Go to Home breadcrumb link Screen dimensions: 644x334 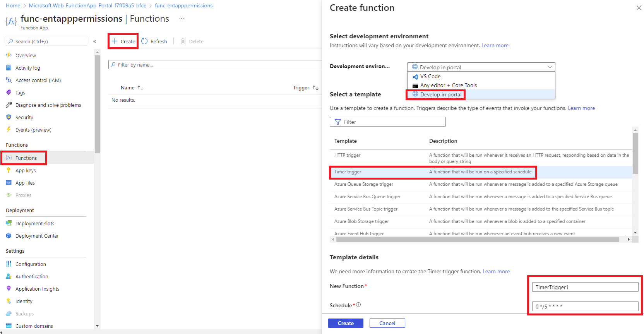13,6
